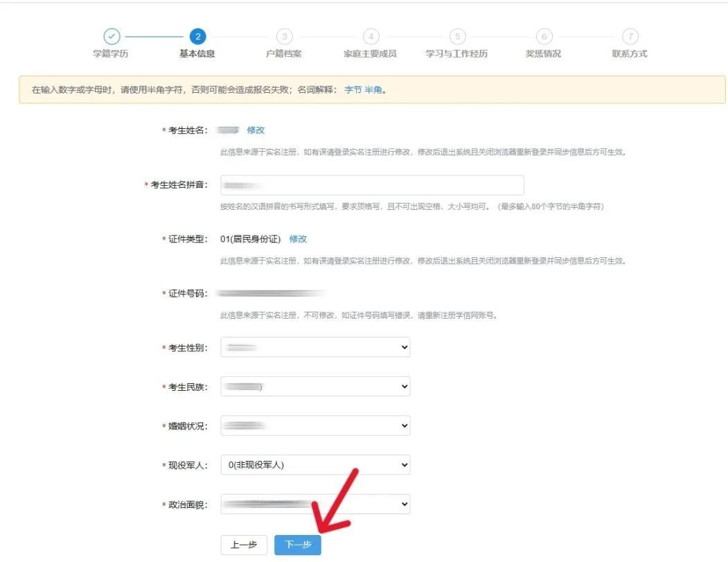Click the step 6 circle for 奖惩情况
Screen dimensions: 728x562
click(x=544, y=37)
